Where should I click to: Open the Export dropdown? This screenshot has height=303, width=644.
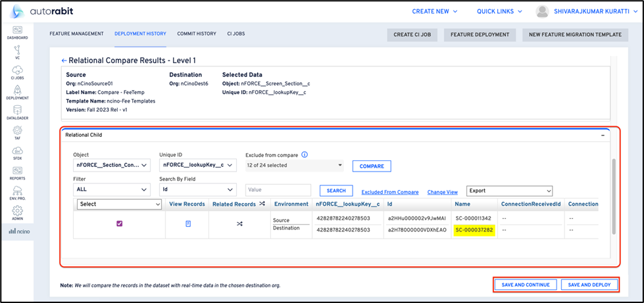(x=505, y=191)
